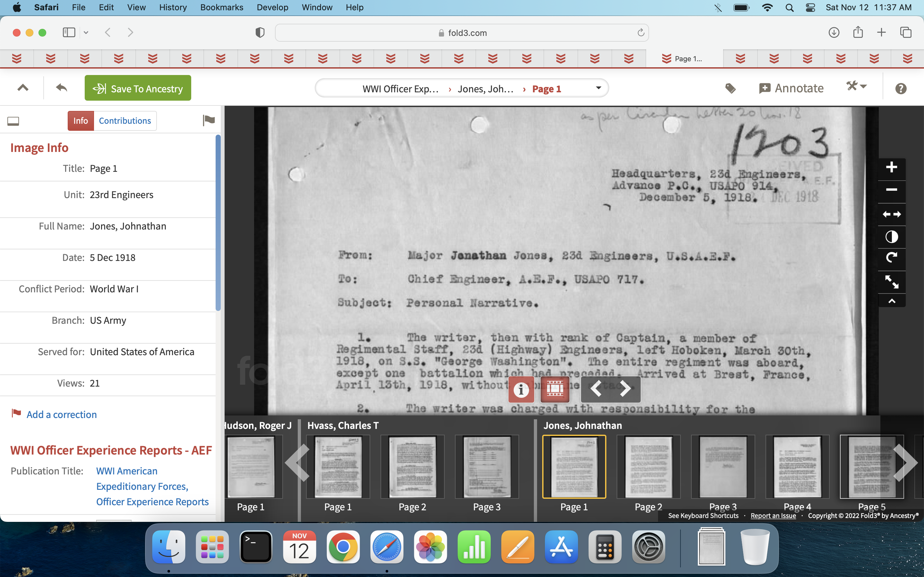The height and width of the screenshot is (577, 924).
Task: Click the flag icon in Info panel
Action: (209, 121)
